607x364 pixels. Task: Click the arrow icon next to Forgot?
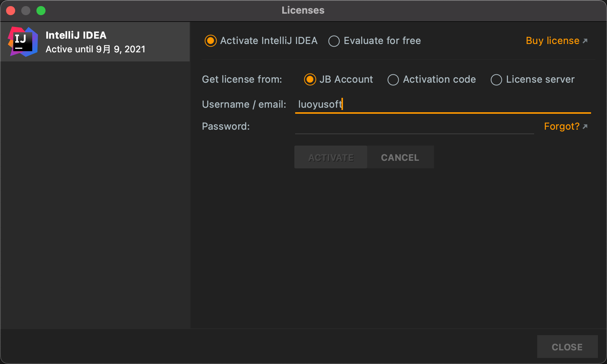point(585,126)
